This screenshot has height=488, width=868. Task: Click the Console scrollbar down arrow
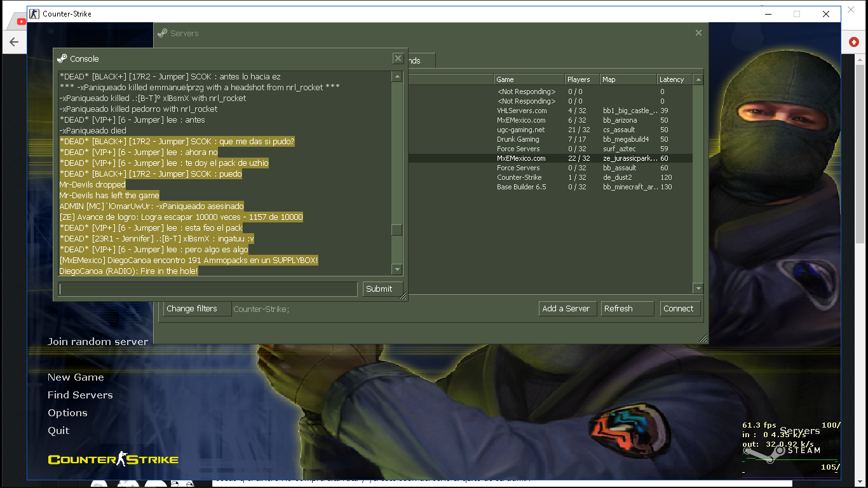coord(397,269)
